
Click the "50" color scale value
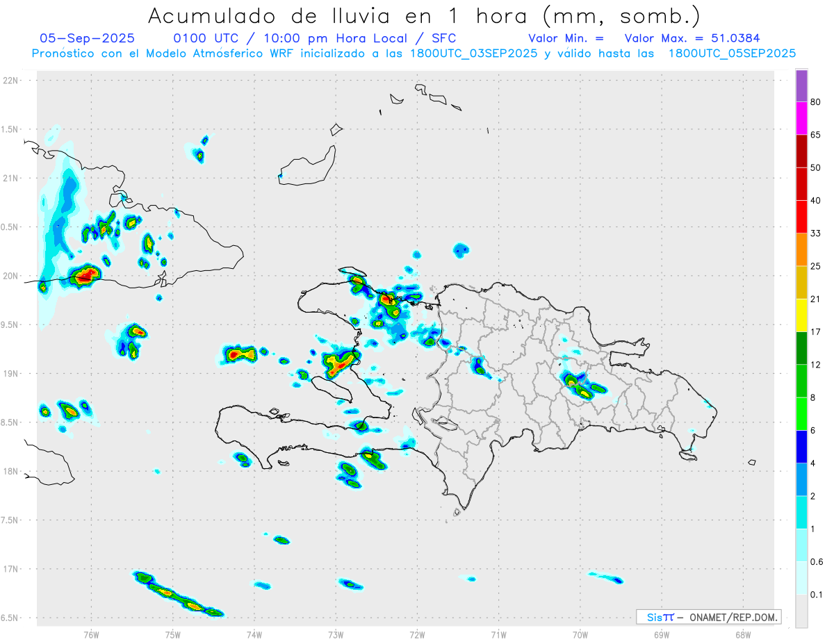tap(815, 167)
